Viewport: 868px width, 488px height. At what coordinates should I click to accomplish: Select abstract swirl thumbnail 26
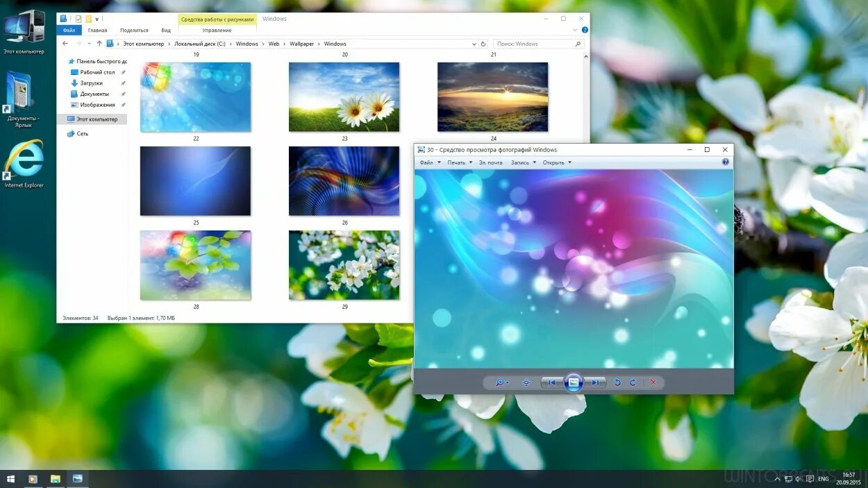(x=344, y=181)
